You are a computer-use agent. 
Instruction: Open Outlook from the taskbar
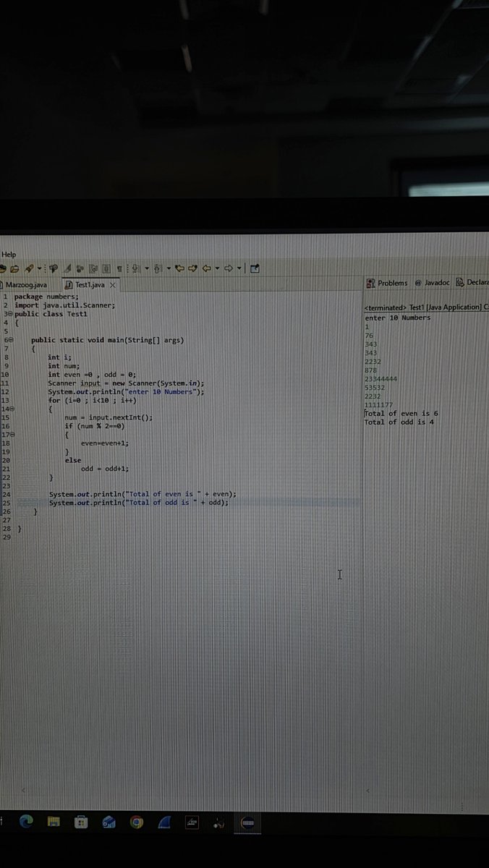pos(109,822)
